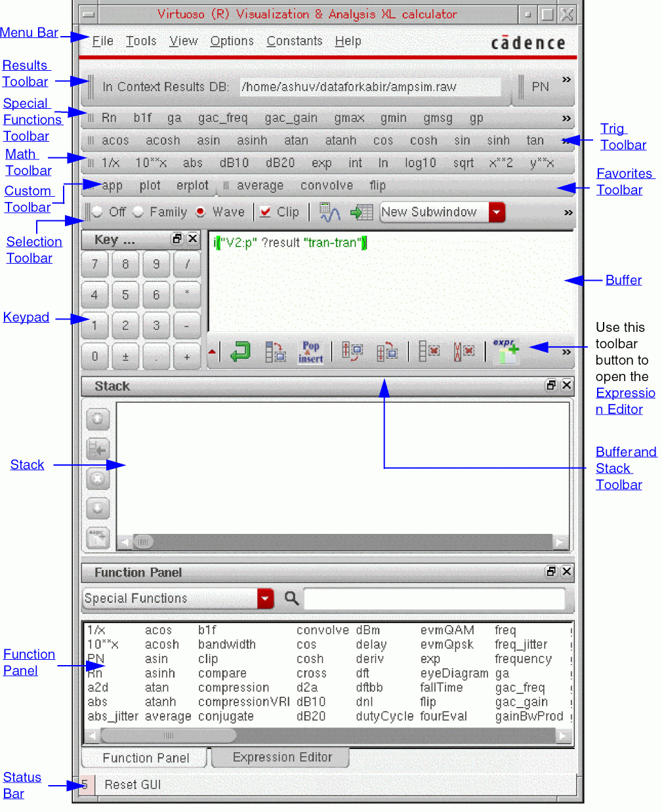This screenshot has width=662, height=812.
Task: Click the function list horizontal scrollbar thumb
Action: [168, 735]
